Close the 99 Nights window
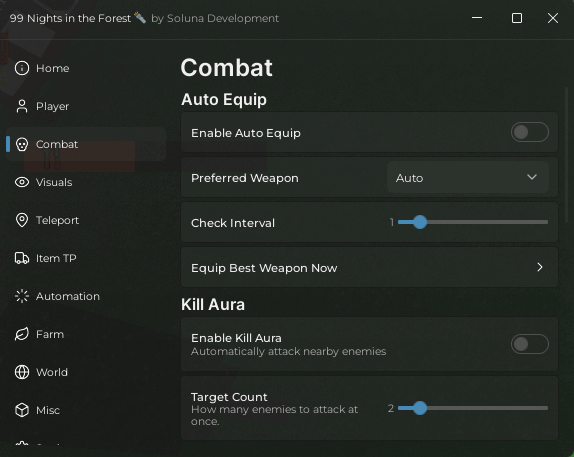The height and width of the screenshot is (457, 574). (553, 18)
